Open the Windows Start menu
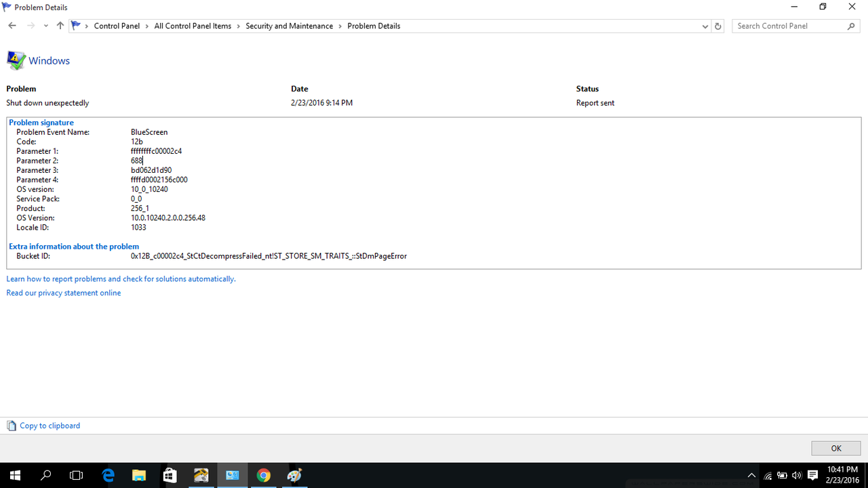 pyautogui.click(x=15, y=475)
